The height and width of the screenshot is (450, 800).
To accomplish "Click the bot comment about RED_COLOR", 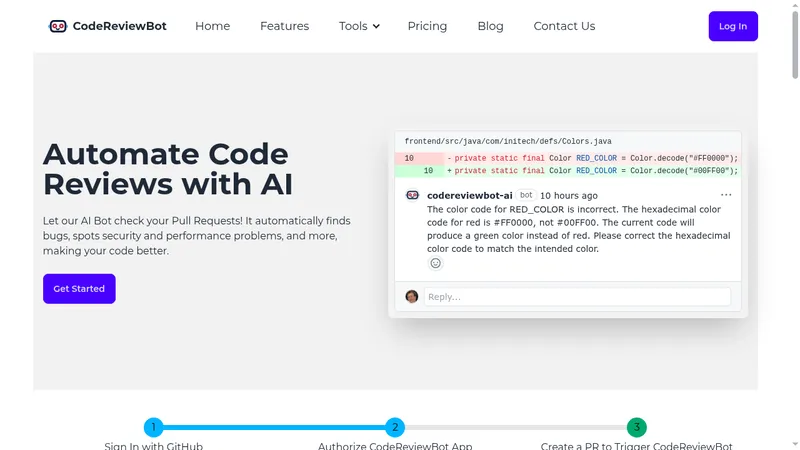I will pos(579,229).
